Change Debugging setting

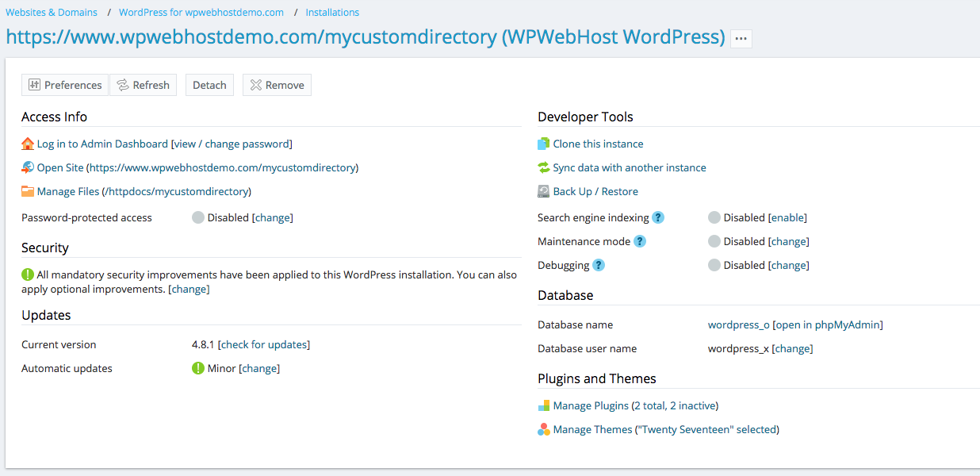click(x=789, y=265)
